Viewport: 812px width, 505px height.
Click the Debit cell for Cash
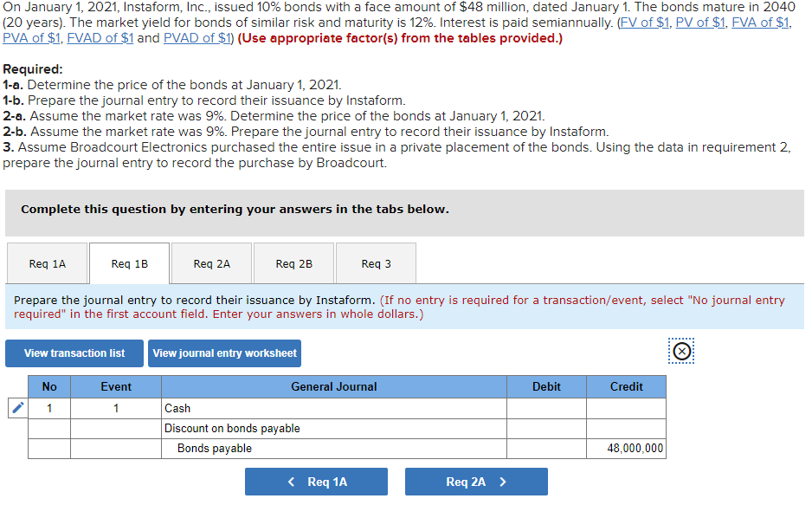coord(546,408)
